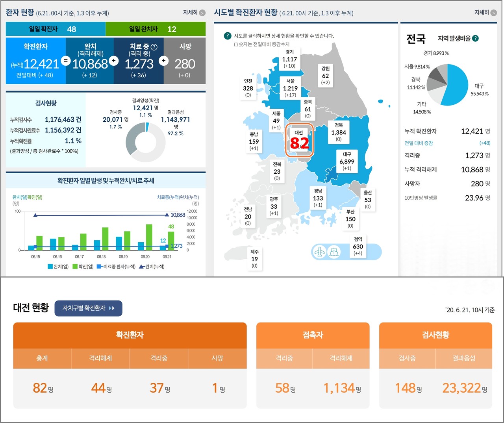The width and height of the screenshot is (504, 423).
Task: Select 경기 region label on map
Action: coord(289,59)
